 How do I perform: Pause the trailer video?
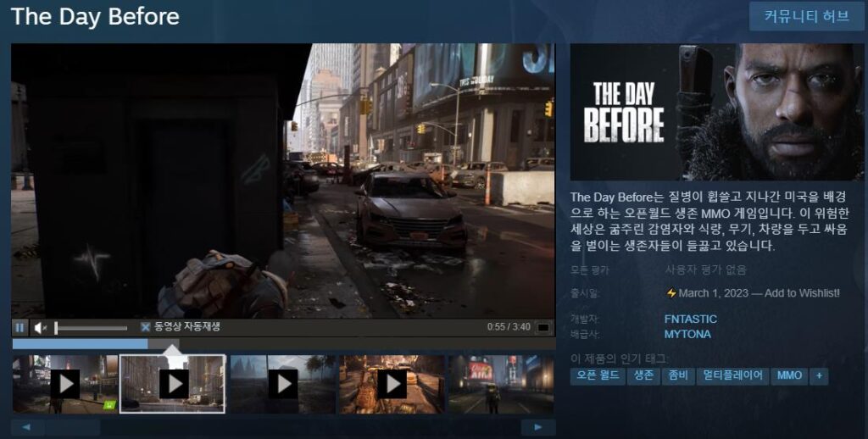(19, 327)
